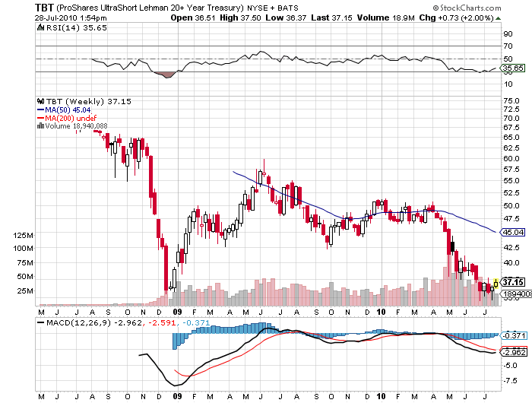Click the 25M volume axis label
532x403 pixels.
[x=25, y=291]
